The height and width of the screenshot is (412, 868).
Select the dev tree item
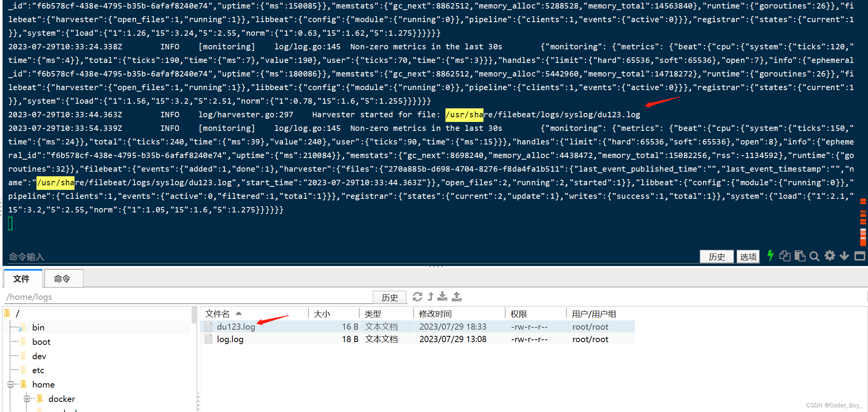pyautogui.click(x=39, y=356)
